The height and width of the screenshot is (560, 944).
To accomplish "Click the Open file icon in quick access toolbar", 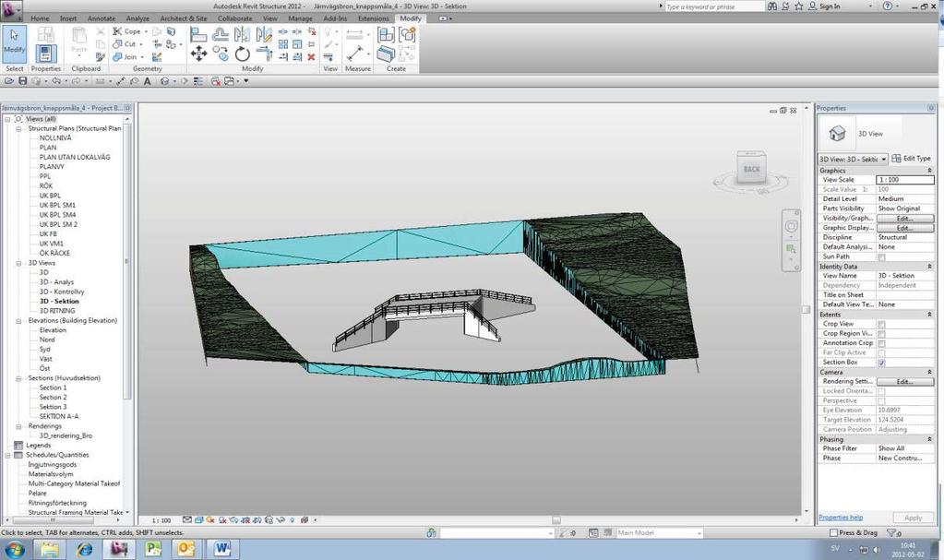I will click(x=9, y=80).
